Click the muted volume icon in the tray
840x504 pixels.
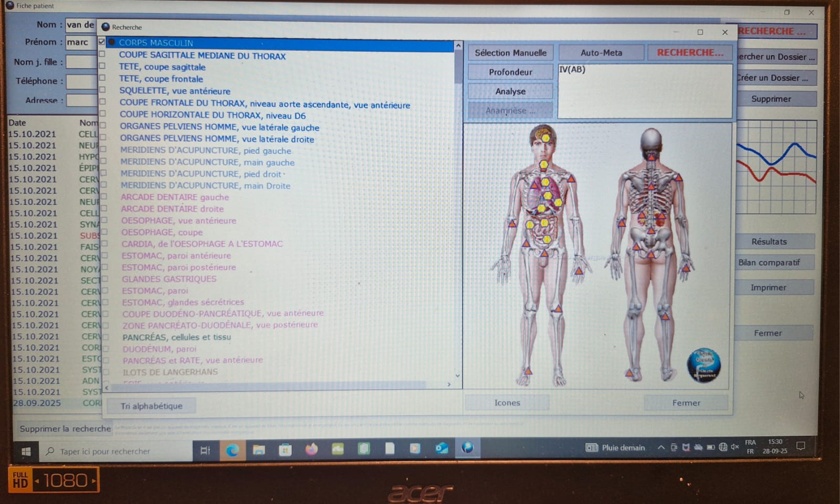click(x=735, y=447)
